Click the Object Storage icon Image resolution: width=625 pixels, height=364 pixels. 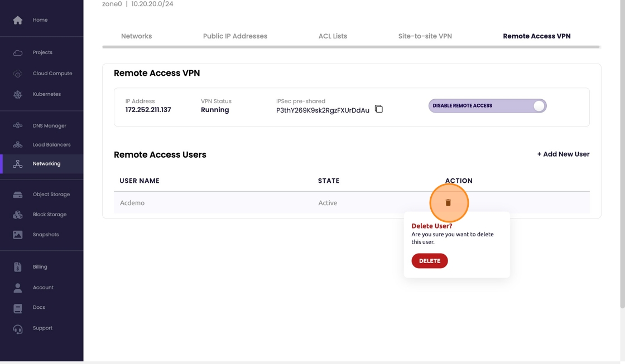(x=18, y=195)
